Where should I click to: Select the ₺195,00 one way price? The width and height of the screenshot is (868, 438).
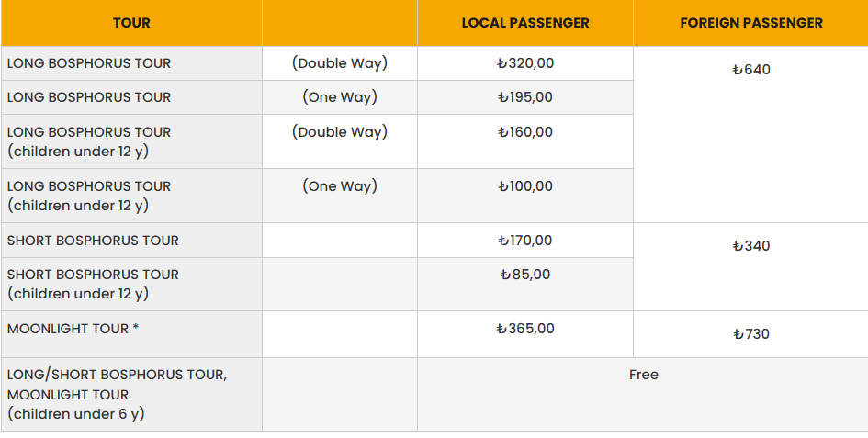coord(525,97)
